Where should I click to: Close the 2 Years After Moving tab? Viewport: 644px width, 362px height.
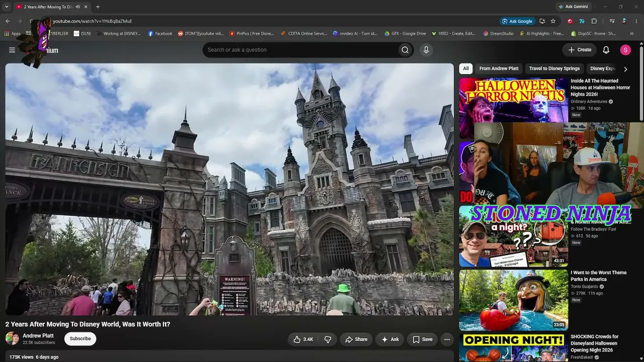[86, 7]
